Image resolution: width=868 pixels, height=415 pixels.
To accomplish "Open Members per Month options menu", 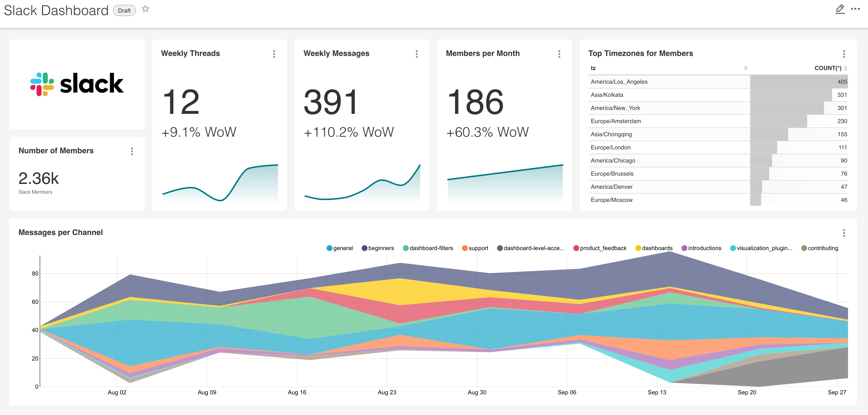I will click(559, 54).
